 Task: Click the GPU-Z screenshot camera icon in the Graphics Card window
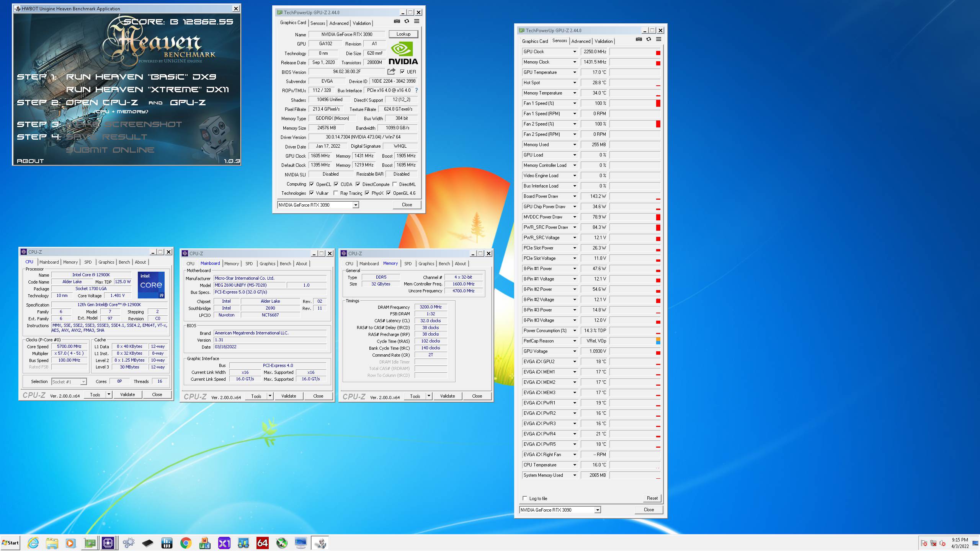tap(397, 21)
